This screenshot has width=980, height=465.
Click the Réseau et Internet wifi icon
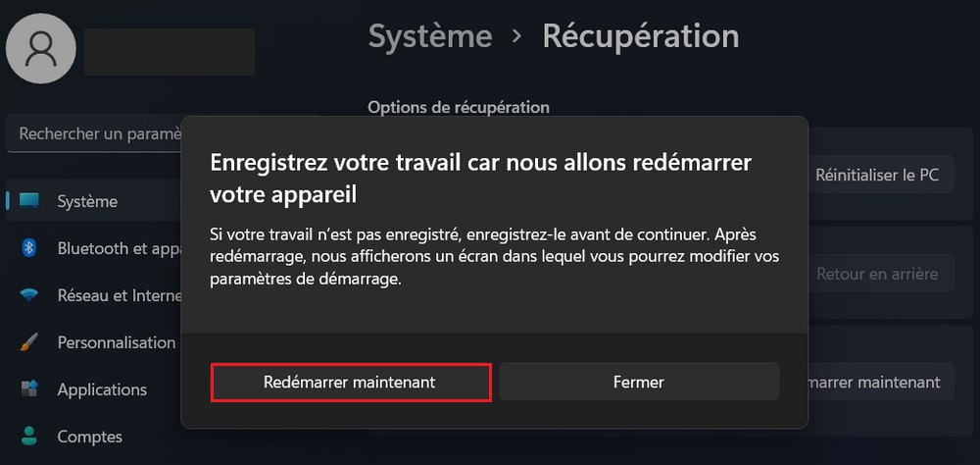click(x=29, y=295)
